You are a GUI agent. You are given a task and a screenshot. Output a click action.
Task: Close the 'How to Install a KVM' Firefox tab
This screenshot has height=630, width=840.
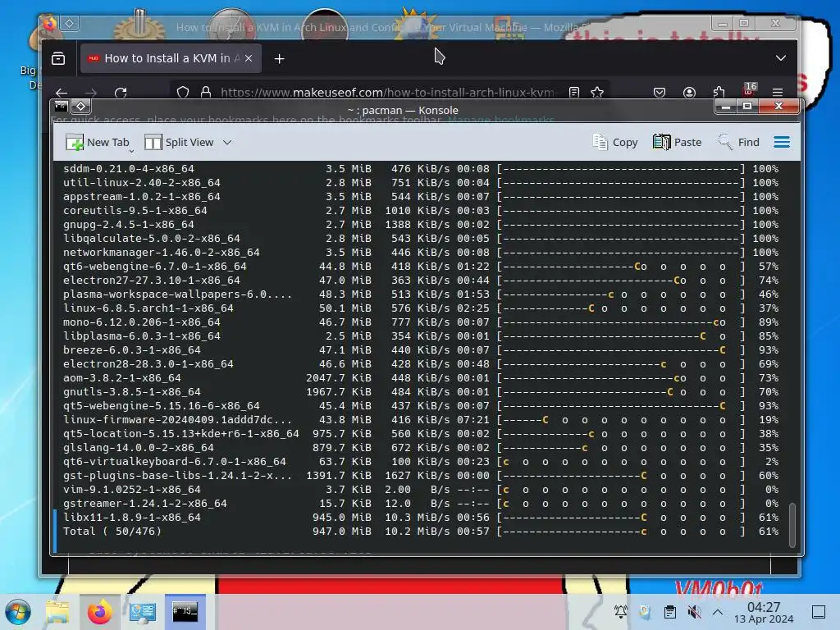click(x=249, y=58)
